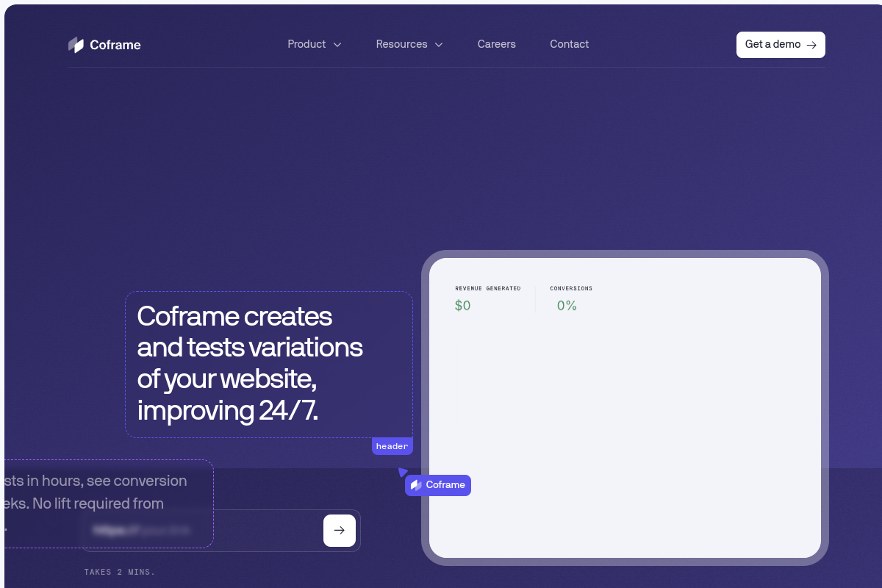Click the Coframe logo icon in the navbar
Image resolution: width=882 pixels, height=588 pixels.
pyautogui.click(x=76, y=44)
